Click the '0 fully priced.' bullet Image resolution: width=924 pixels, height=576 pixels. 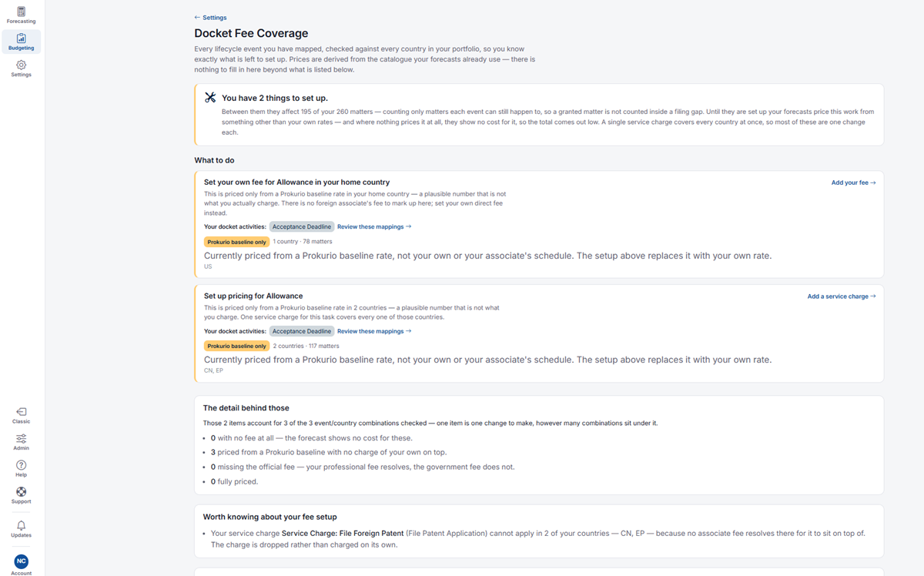tap(235, 481)
